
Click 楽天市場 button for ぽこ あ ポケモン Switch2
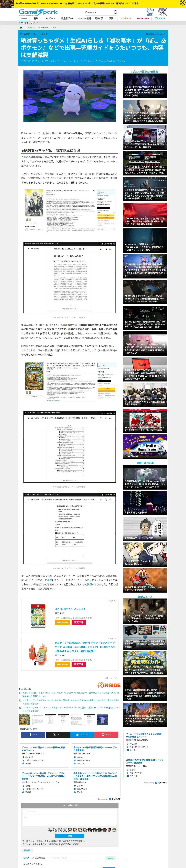click(x=78, y=622)
